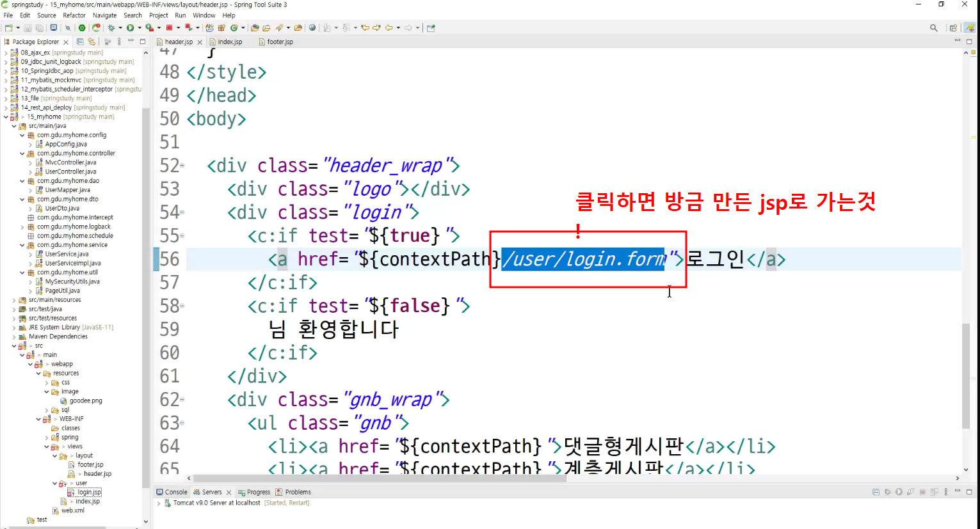Screen dimensions: 980x529
Task: Select MySecurityUtils.java in the tree
Action: click(x=72, y=282)
